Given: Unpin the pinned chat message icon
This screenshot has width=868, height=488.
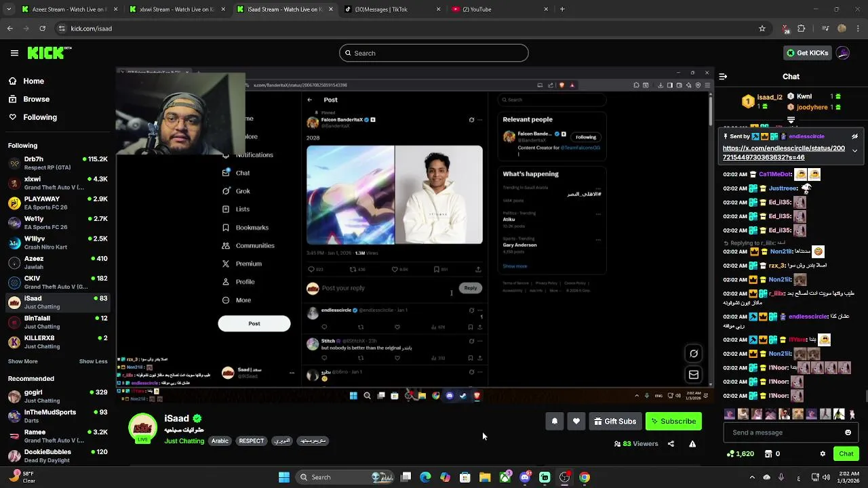Looking at the screenshot, I should tap(854, 136).
